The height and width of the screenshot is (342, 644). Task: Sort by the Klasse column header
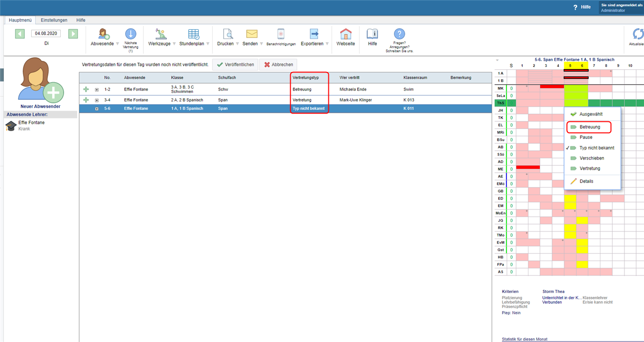coord(177,77)
